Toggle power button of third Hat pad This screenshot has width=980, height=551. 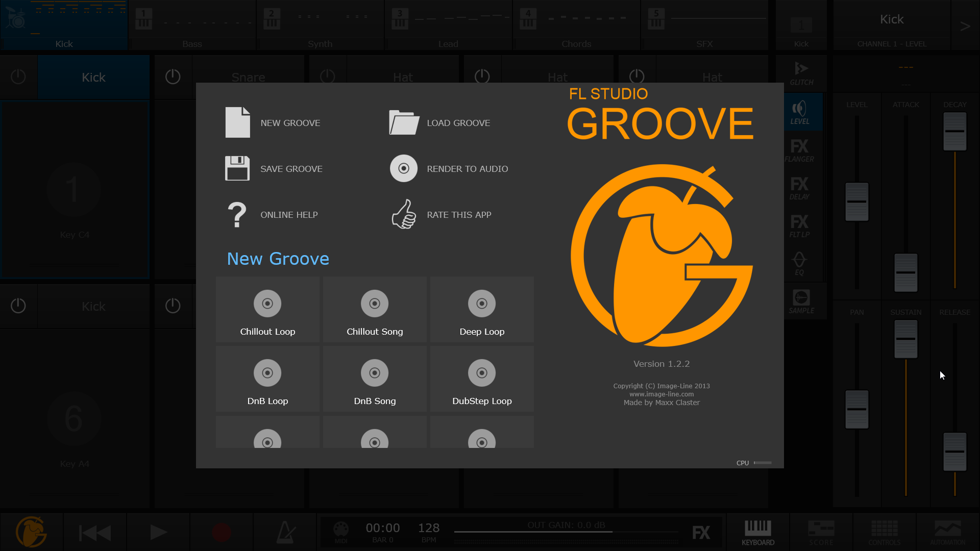point(637,77)
